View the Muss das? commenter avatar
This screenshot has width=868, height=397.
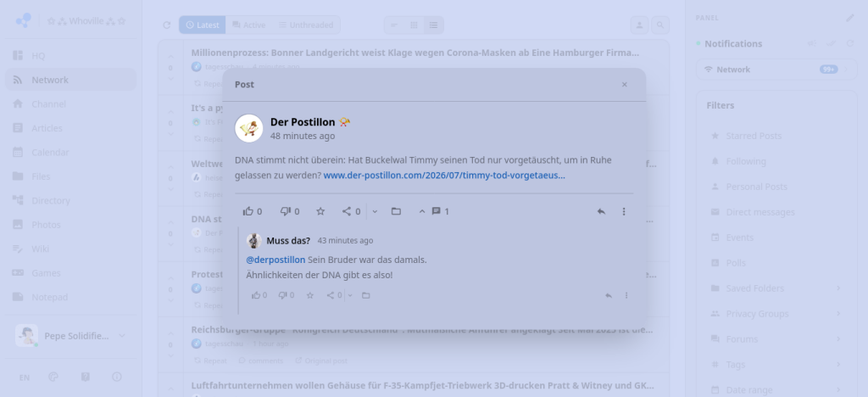[x=254, y=240]
